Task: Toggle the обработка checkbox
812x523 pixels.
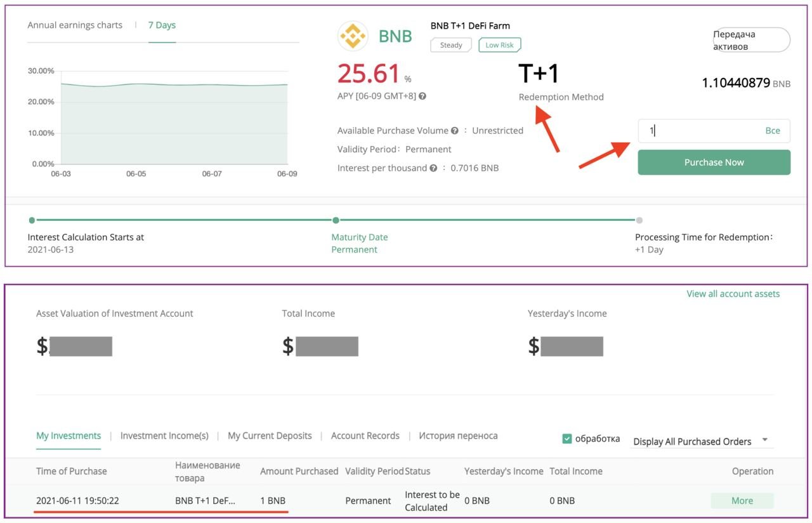Action: (567, 439)
